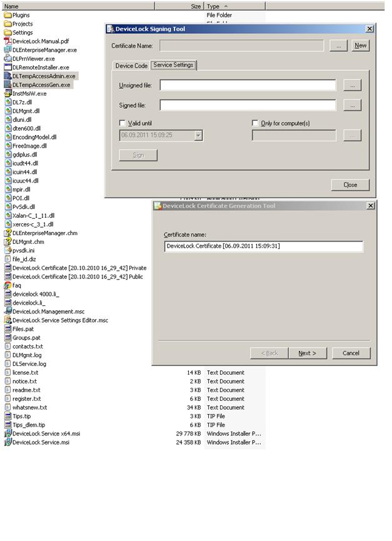Select the DLTempAccessAdmin.exe icon
392x541 pixels.
(8, 76)
